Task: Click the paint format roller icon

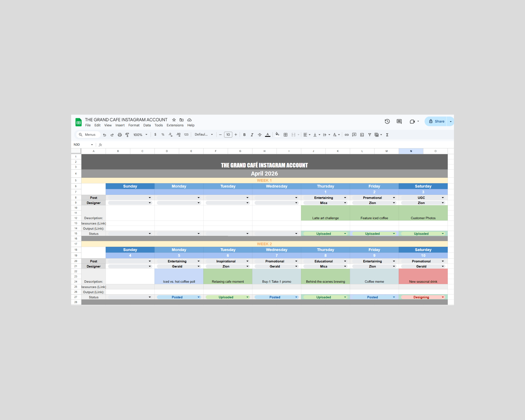Action: [127, 135]
